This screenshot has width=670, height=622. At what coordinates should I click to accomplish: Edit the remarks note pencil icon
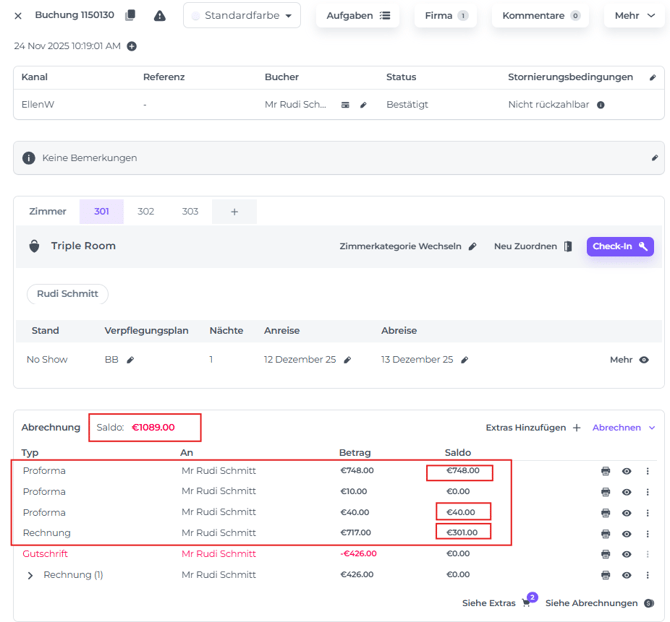click(654, 158)
